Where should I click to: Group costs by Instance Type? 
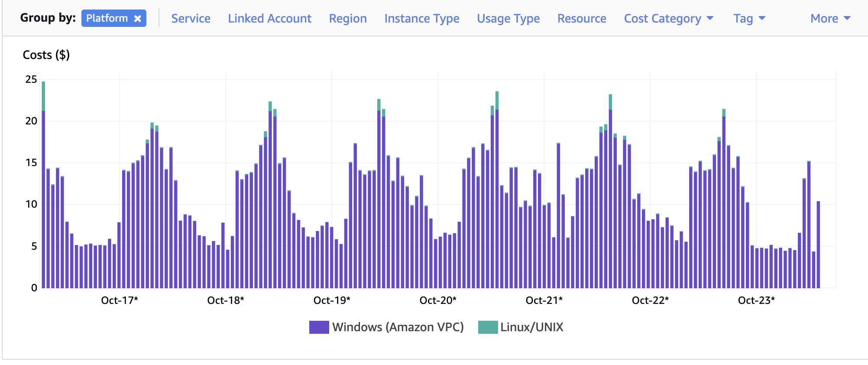tap(422, 19)
